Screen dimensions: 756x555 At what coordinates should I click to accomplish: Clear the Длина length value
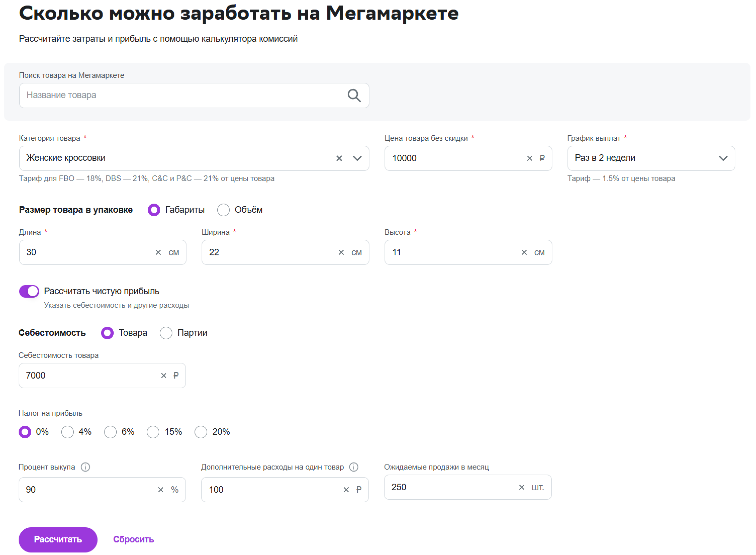[158, 252]
